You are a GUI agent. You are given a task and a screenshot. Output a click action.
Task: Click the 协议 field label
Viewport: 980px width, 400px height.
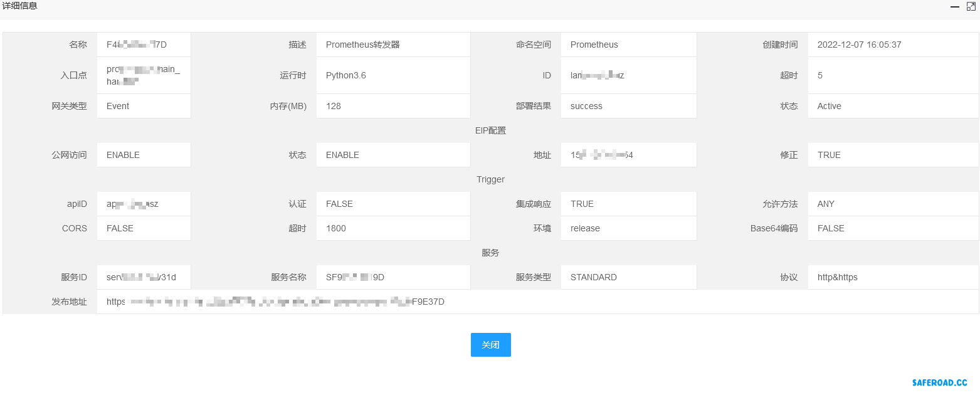point(789,277)
